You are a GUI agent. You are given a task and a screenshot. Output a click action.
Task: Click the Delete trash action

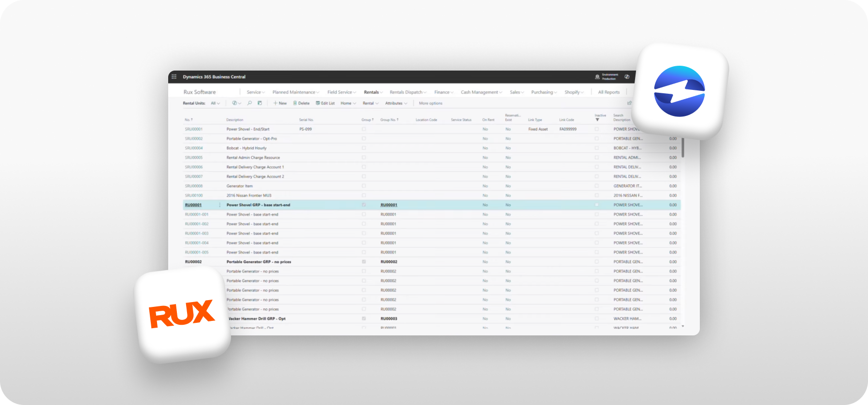coord(301,103)
